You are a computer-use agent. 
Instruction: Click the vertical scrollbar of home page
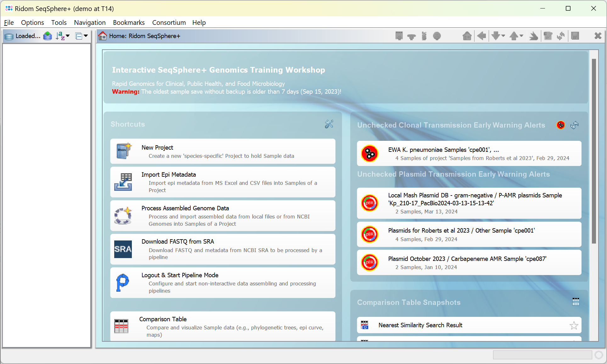[x=594, y=151]
